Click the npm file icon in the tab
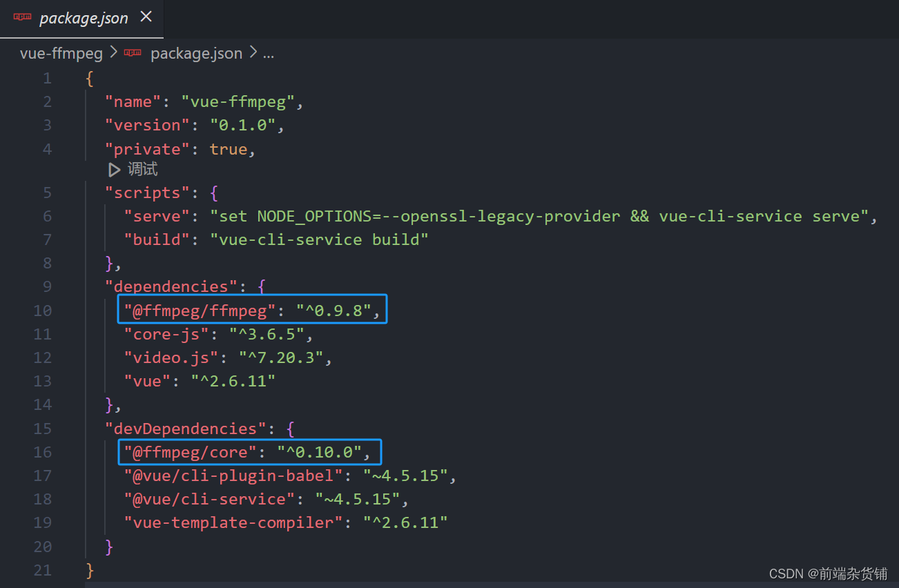The height and width of the screenshot is (588, 899). point(22,18)
